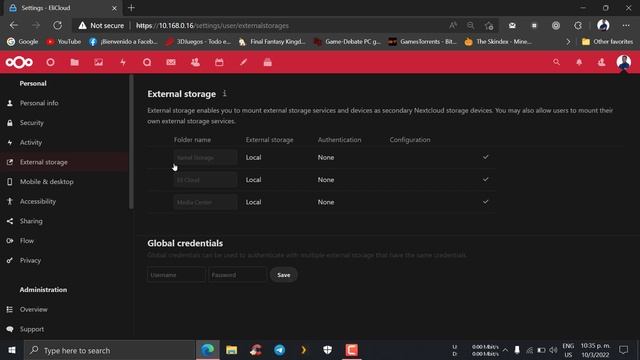Open the Final Fantasy Kingdom bookmark
Screen dimensions: 640x360
(x=272, y=42)
